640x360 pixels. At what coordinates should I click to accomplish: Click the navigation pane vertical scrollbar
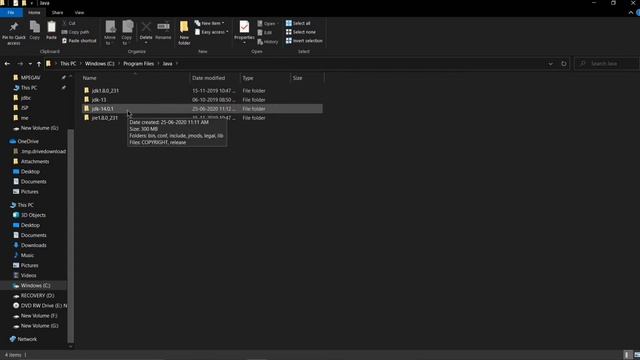[71, 236]
